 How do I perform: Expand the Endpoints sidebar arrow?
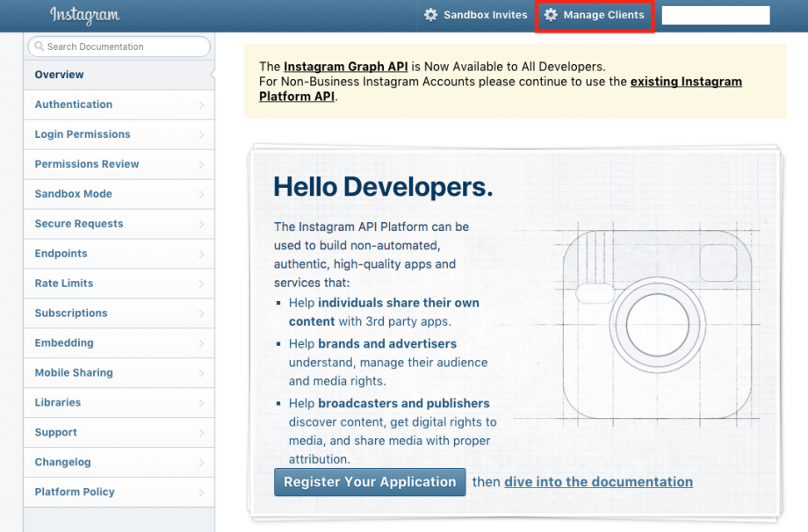click(201, 255)
